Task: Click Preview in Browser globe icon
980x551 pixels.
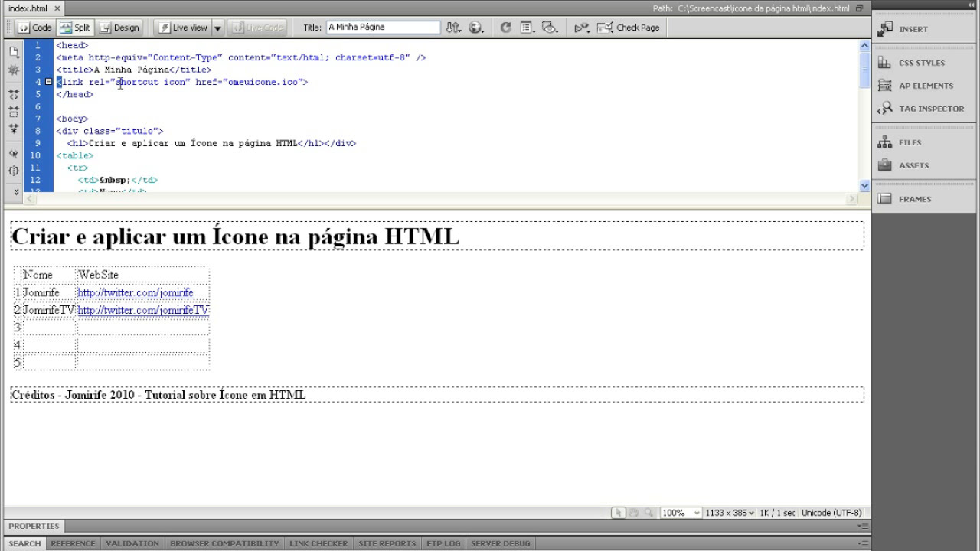Action: (476, 28)
